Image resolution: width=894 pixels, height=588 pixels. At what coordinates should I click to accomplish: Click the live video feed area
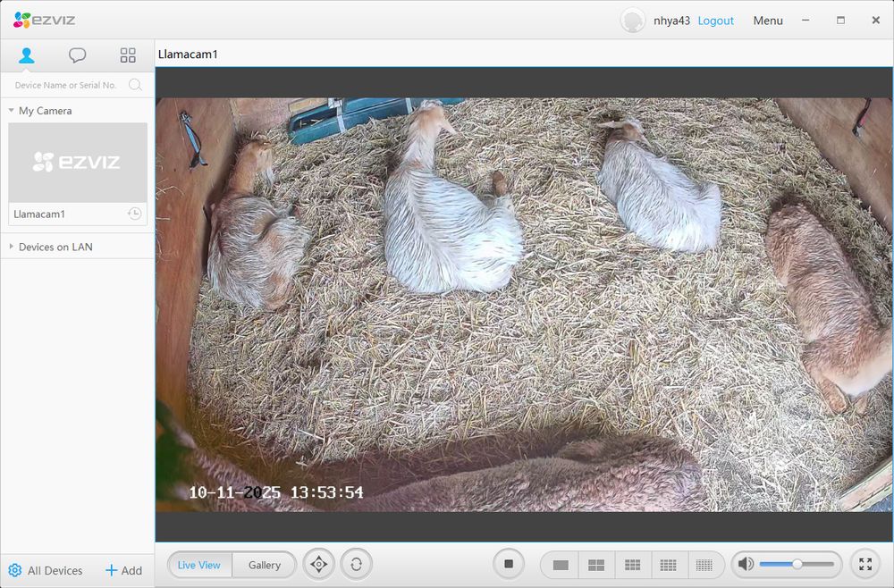click(x=524, y=304)
